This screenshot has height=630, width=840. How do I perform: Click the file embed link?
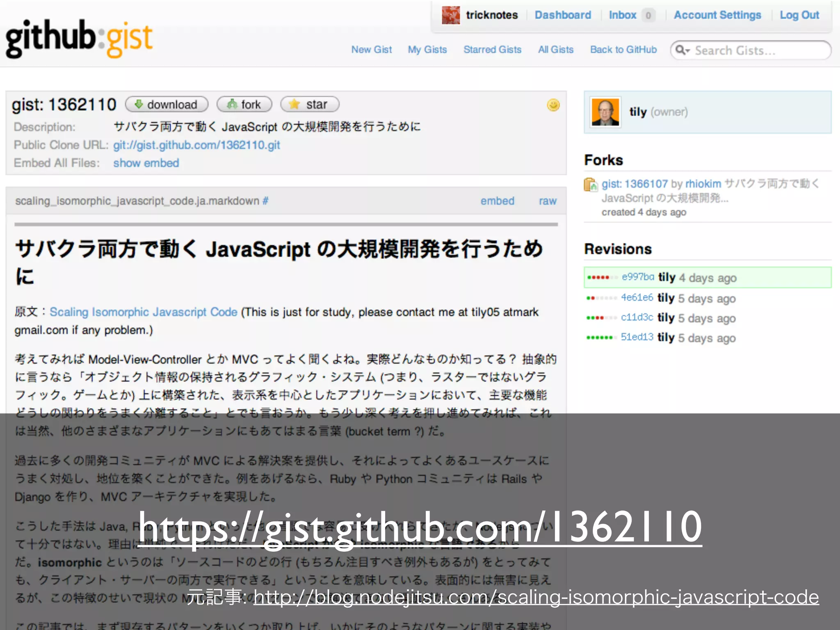(498, 201)
